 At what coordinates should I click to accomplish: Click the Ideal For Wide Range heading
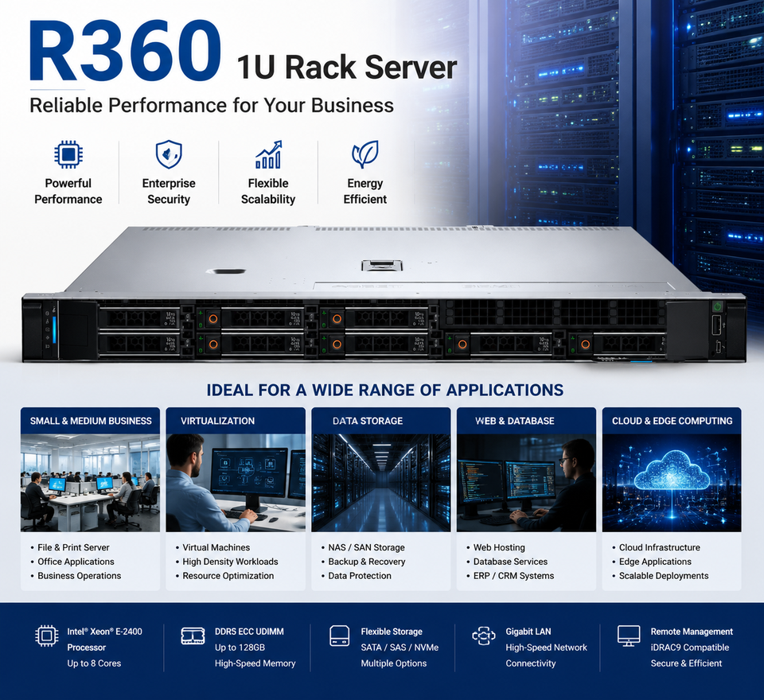click(385, 391)
